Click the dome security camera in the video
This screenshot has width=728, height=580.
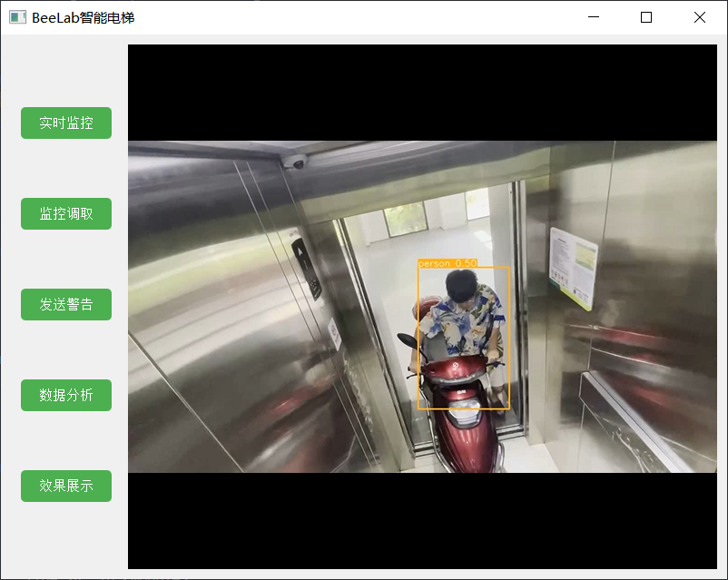pyautogui.click(x=294, y=162)
